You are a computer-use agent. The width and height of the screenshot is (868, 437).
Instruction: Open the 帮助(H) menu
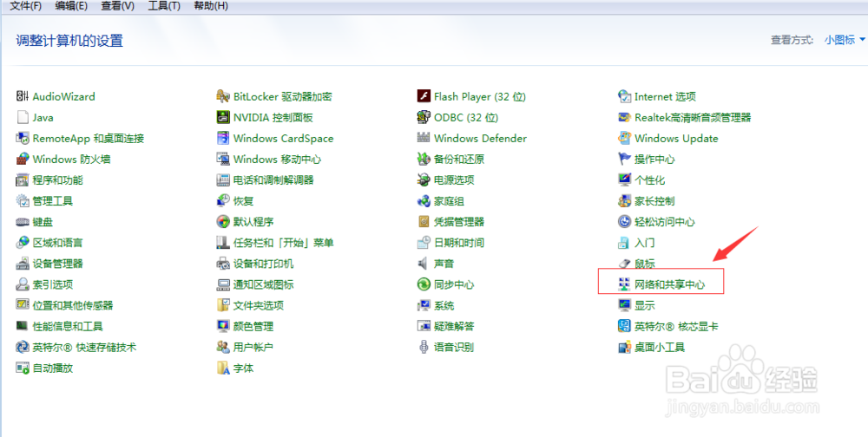(211, 6)
